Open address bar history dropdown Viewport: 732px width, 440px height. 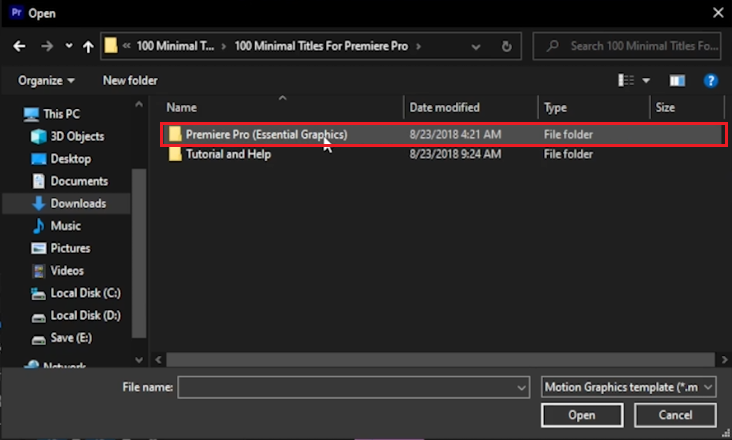point(476,47)
